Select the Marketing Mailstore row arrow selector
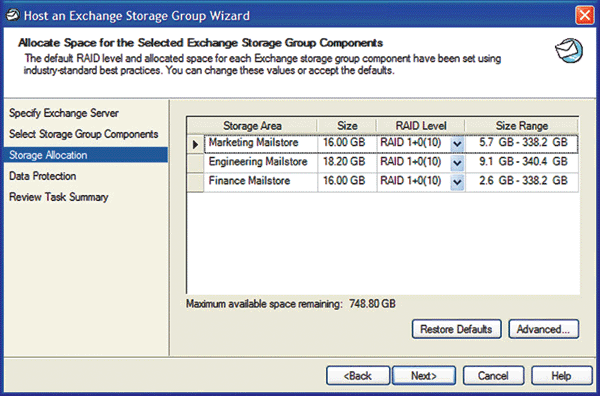This screenshot has width=600, height=396. tap(196, 145)
